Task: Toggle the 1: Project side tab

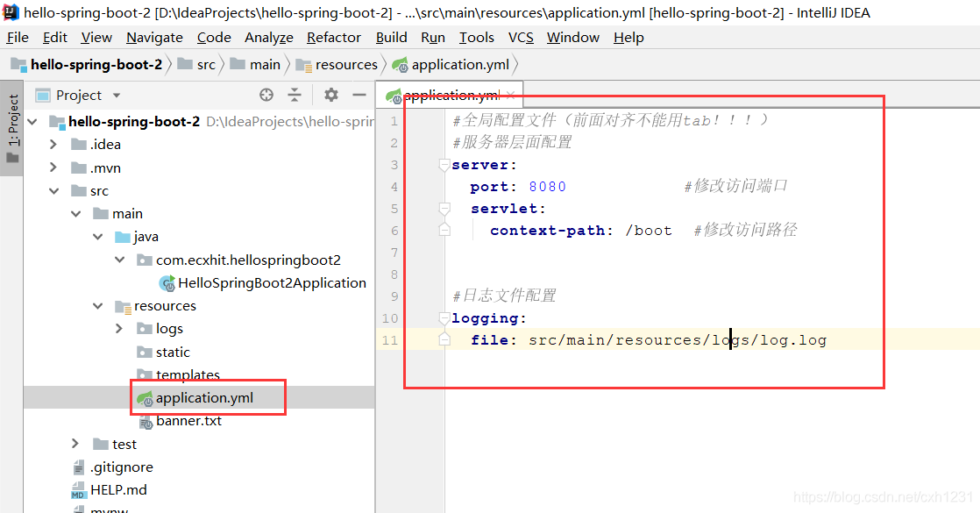Action: pos(12,128)
